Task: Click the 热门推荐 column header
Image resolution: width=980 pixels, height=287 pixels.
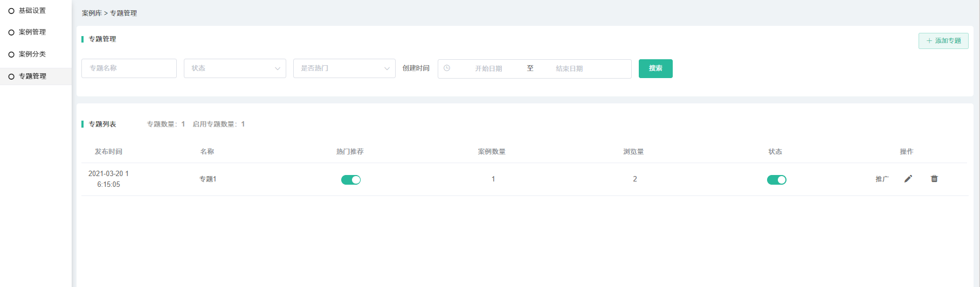Action: (x=350, y=152)
